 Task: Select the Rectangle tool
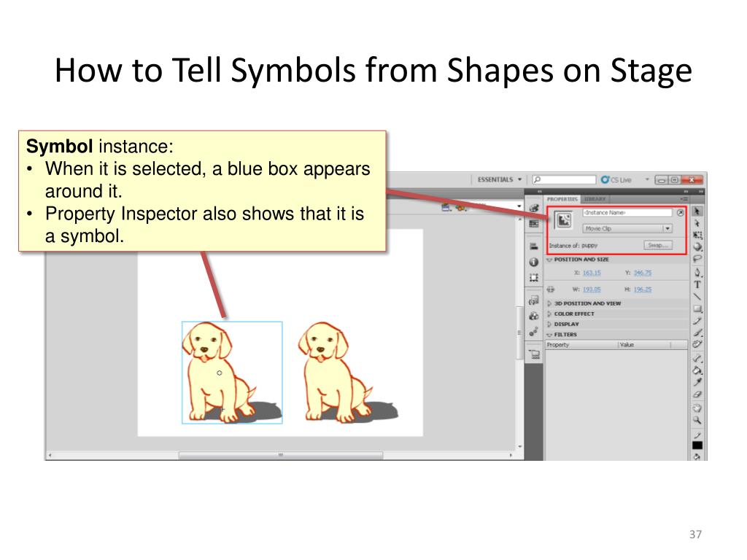697,308
